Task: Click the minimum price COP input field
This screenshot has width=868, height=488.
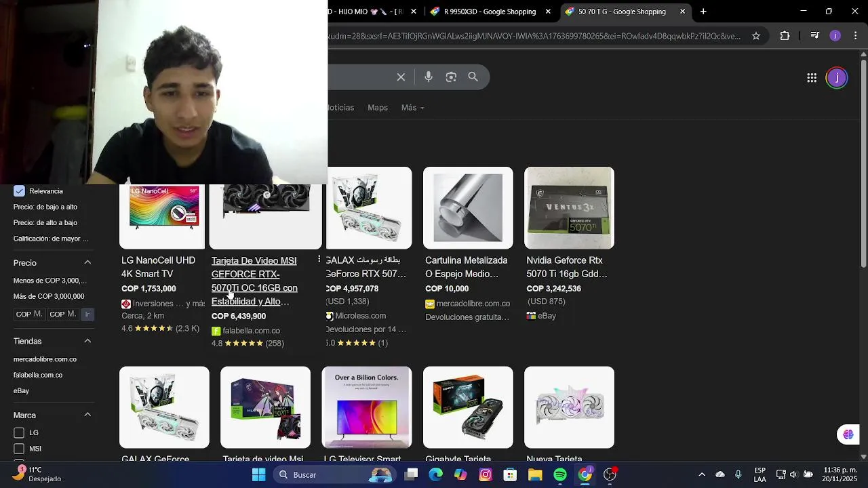Action: coord(29,314)
